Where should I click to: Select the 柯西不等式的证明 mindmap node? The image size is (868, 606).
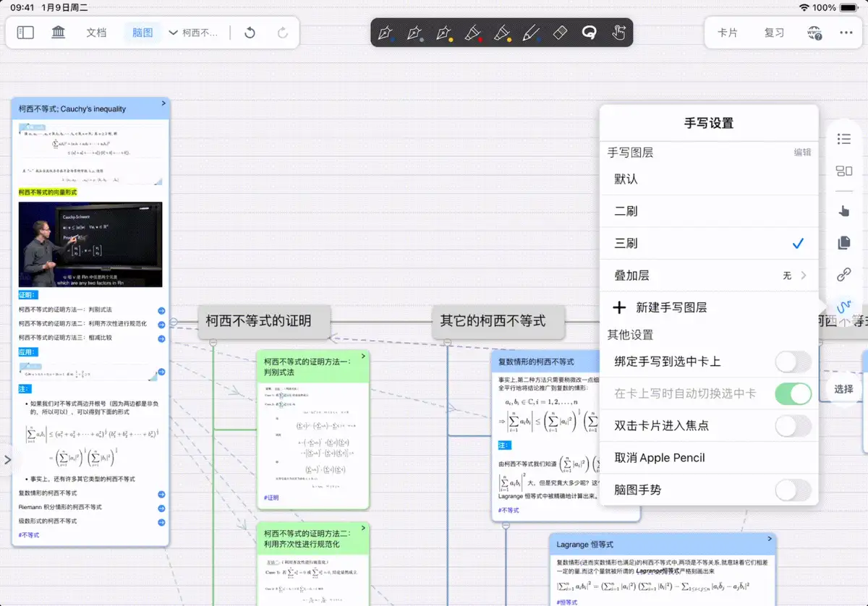[264, 321]
